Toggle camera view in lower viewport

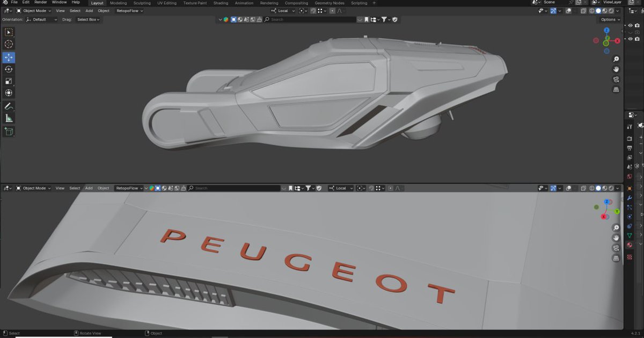(616, 248)
